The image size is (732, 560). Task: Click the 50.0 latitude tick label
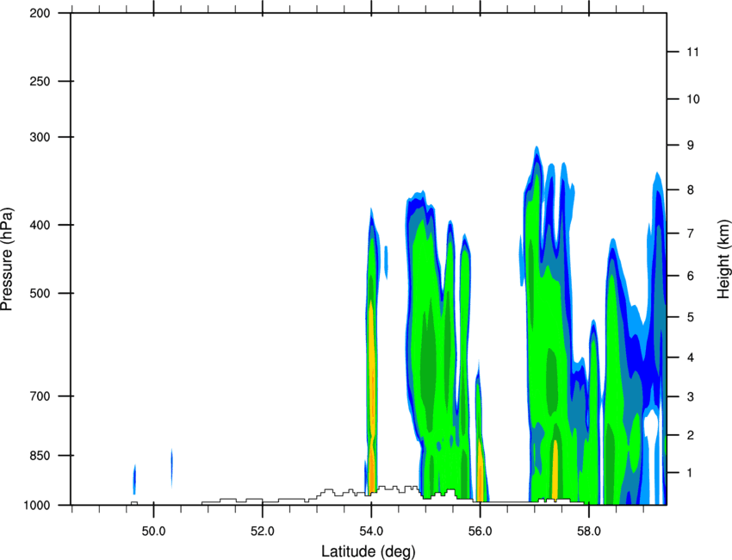coord(153,532)
